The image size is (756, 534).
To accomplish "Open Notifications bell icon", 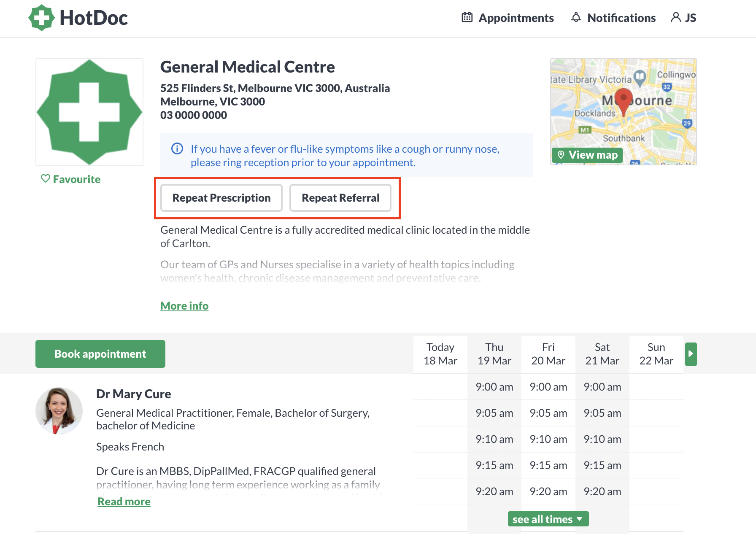I will [576, 17].
